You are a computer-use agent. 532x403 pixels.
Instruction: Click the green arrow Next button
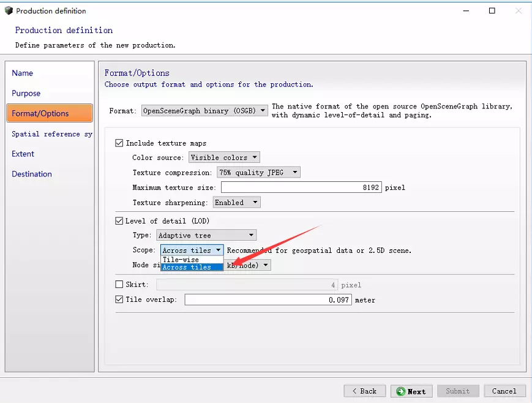click(x=411, y=391)
